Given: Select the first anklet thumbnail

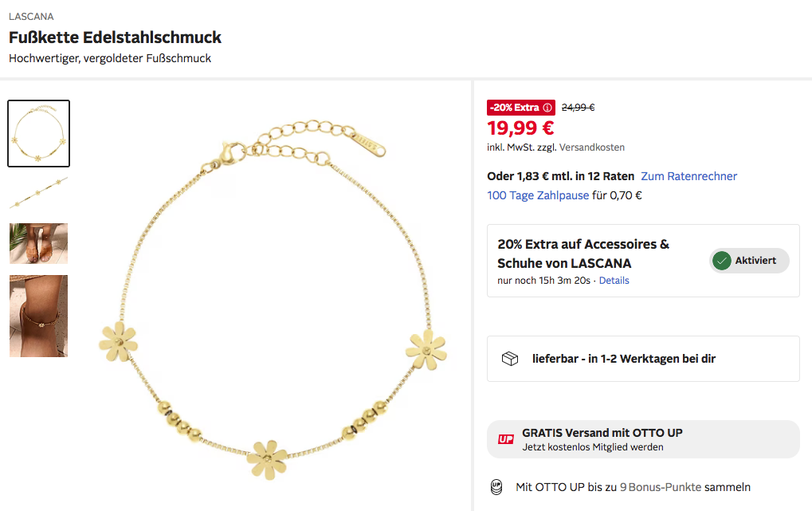Looking at the screenshot, I should 38,133.
